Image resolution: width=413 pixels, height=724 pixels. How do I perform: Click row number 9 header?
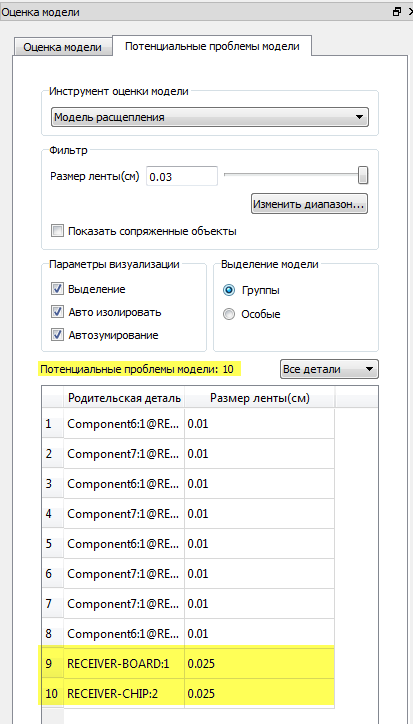(53, 664)
